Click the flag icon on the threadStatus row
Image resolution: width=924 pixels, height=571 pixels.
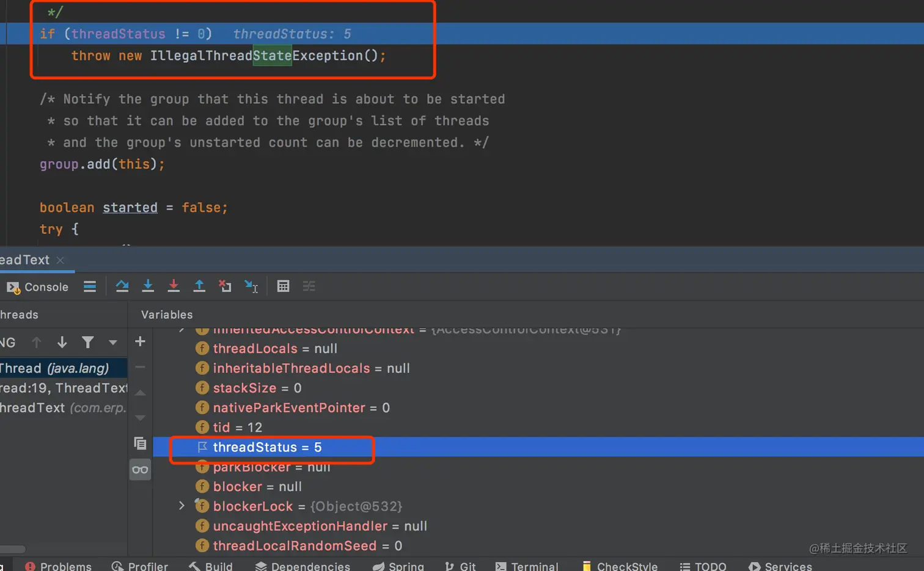tap(202, 447)
